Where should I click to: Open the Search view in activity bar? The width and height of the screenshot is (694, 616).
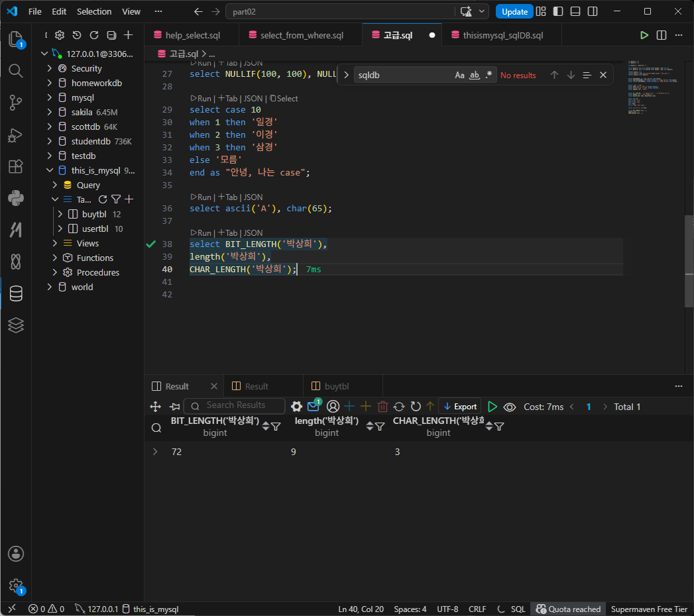click(16, 71)
